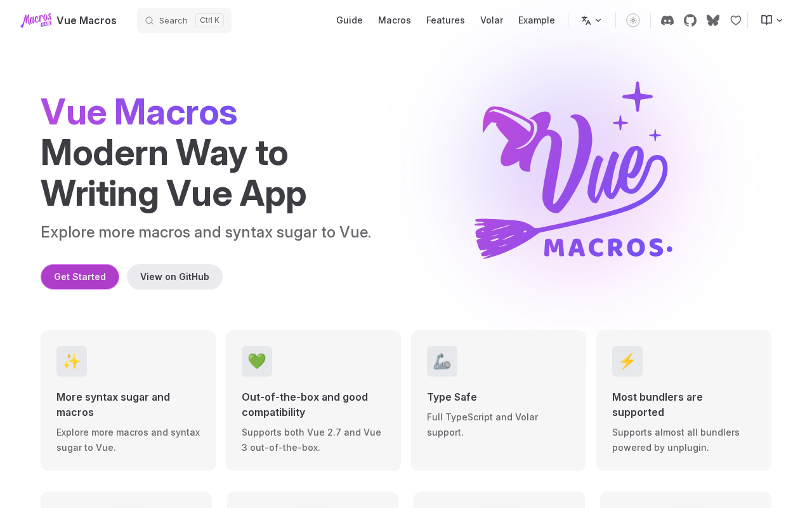Open the Guide menu item
The image size is (812, 508).
coord(350,20)
